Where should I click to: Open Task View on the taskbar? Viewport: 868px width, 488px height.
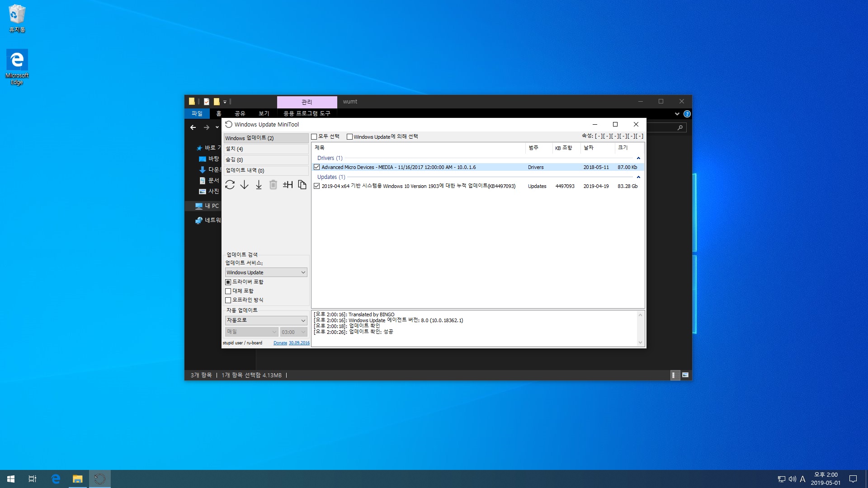[33, 479]
